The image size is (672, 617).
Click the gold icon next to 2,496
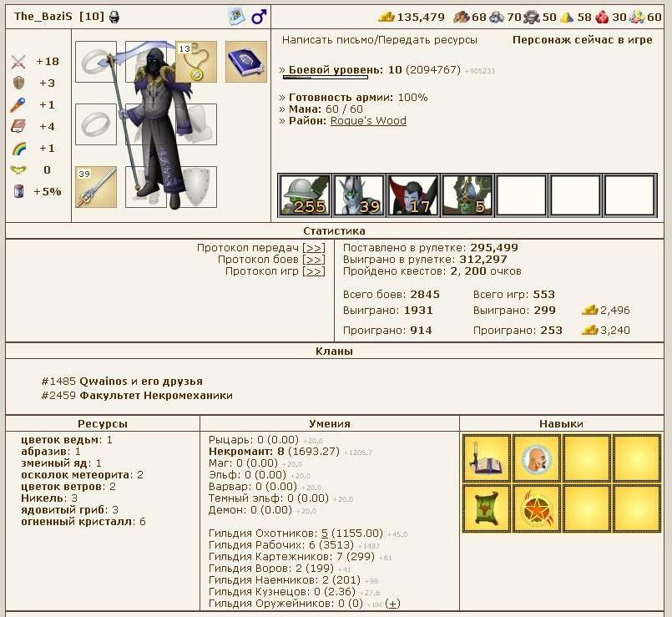point(589,311)
